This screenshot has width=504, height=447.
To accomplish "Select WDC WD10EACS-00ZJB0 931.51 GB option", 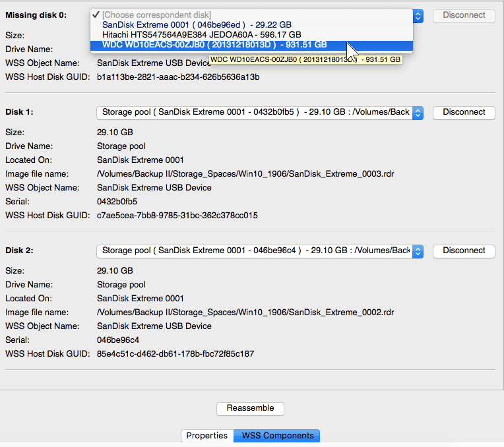I will click(x=251, y=45).
